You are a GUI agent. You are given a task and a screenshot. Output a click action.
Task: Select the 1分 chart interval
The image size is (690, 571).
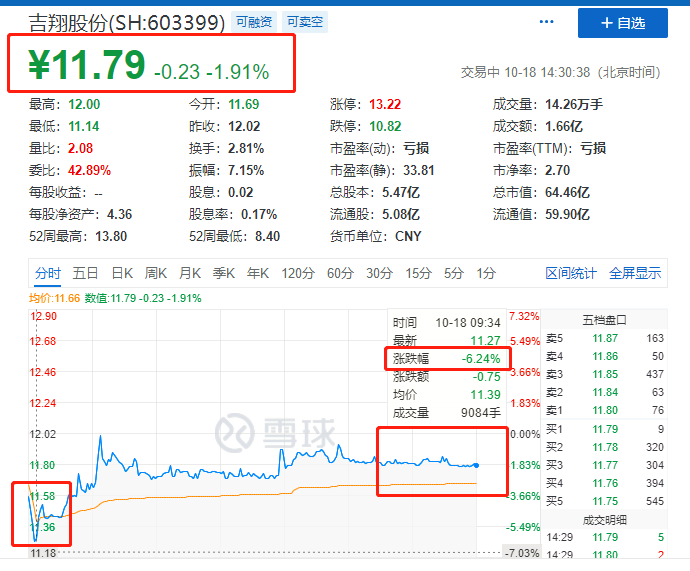tap(486, 273)
